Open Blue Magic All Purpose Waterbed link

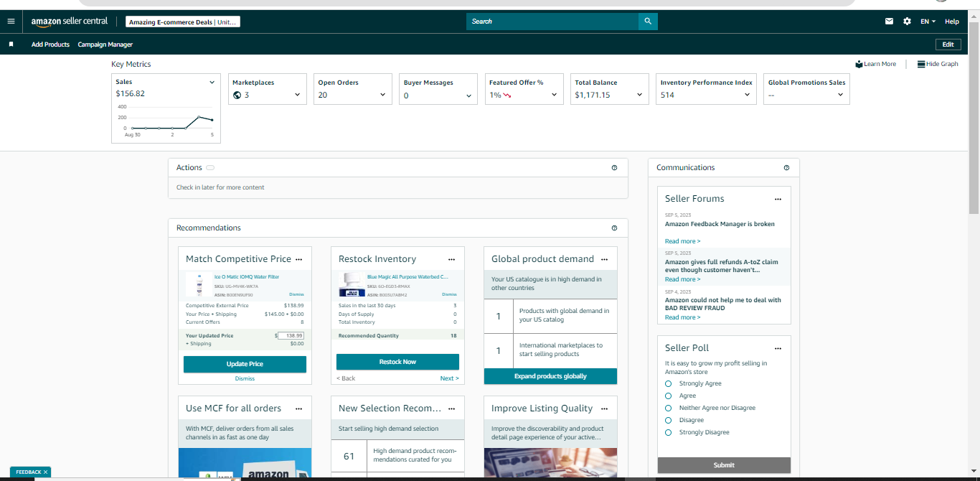(x=407, y=276)
